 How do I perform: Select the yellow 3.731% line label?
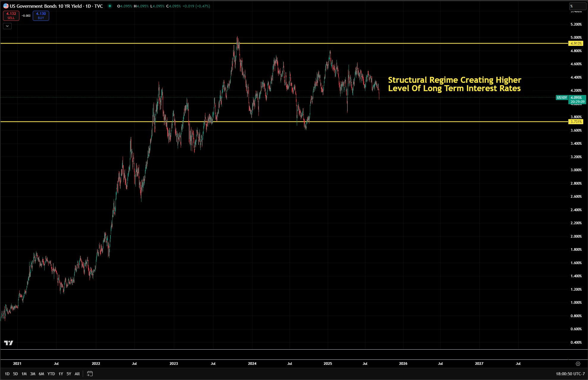(x=576, y=122)
